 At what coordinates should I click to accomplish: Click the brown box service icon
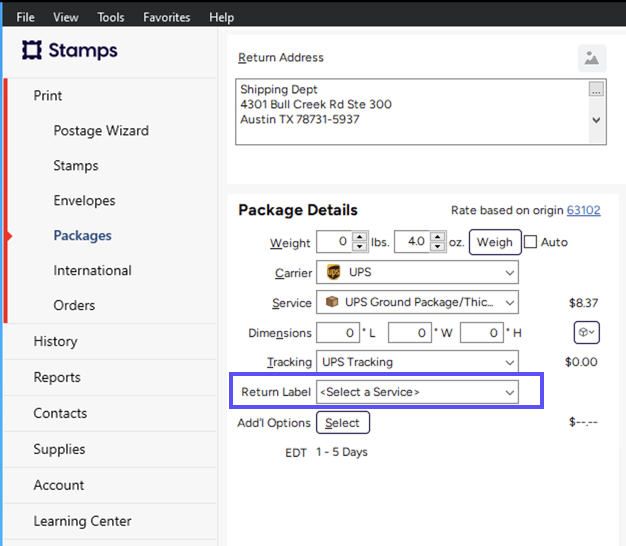coord(332,302)
